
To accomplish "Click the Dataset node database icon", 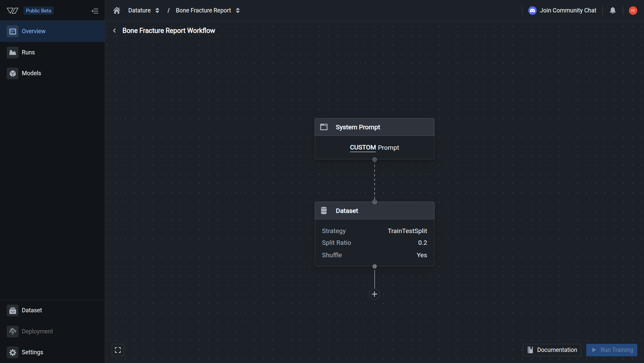I will point(324,211).
